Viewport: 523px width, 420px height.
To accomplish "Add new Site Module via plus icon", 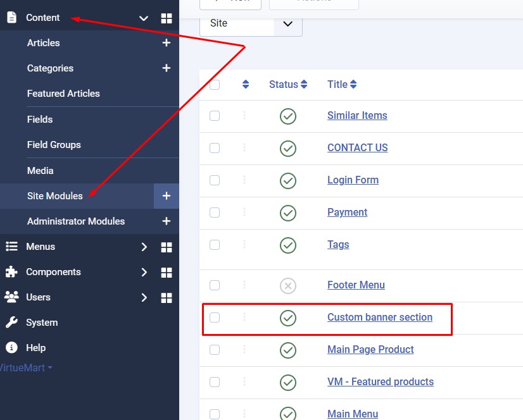I will [167, 196].
